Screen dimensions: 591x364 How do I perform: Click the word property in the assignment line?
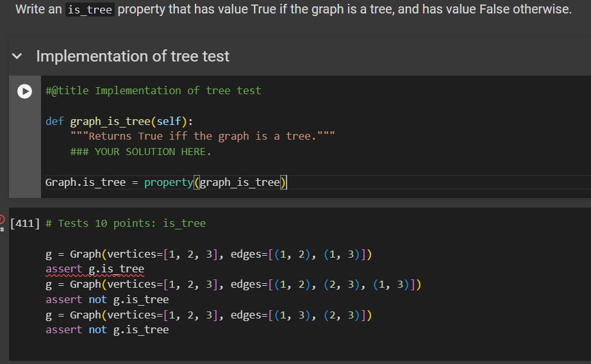coord(168,183)
